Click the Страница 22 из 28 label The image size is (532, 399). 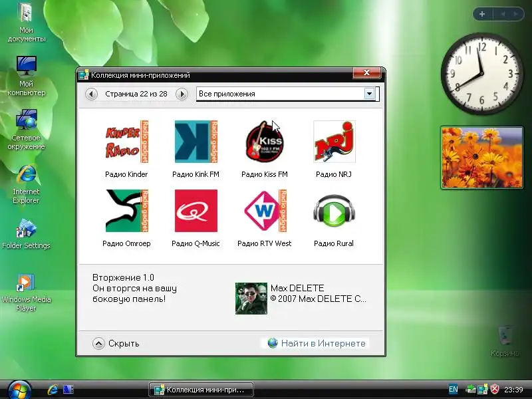click(x=136, y=94)
